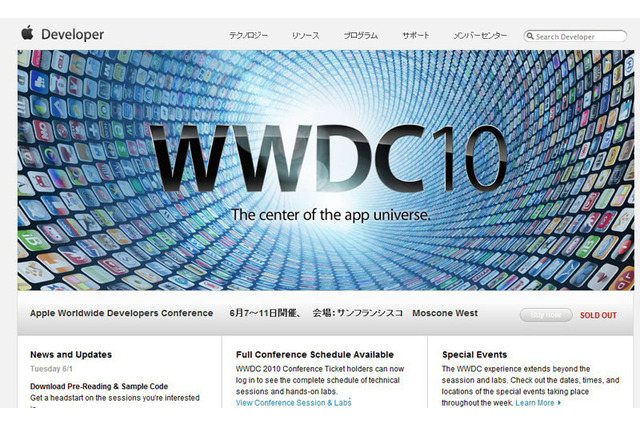Viewport: 640px width, 426px height.
Task: Click the disabled Buy now button
Action: [546, 315]
